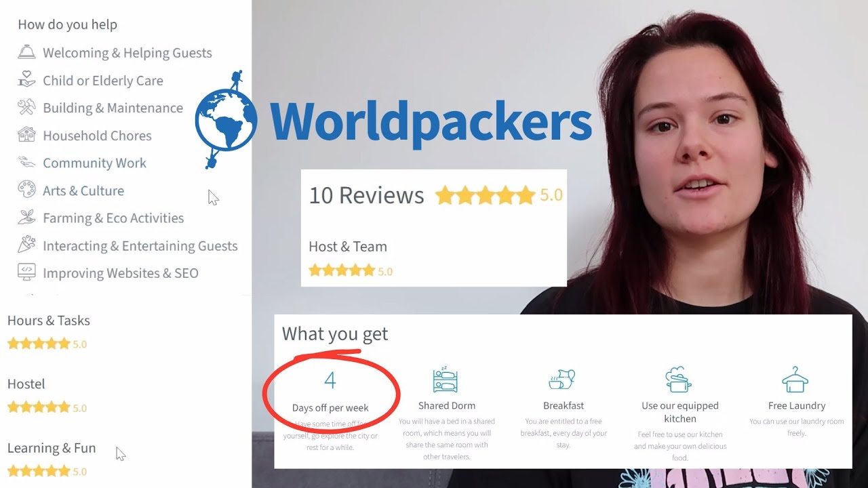Click the Use our equipped kitchen label

point(680,412)
